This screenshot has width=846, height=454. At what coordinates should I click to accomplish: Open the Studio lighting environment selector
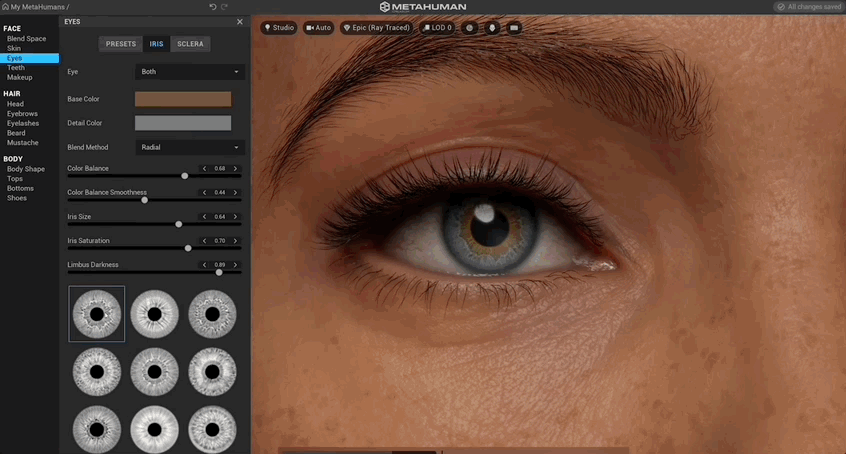[279, 28]
